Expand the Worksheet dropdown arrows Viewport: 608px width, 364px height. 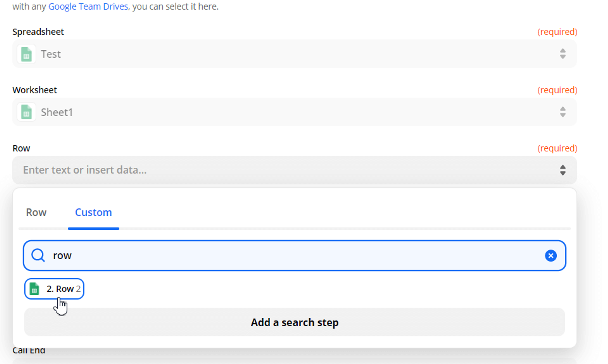pos(563,112)
